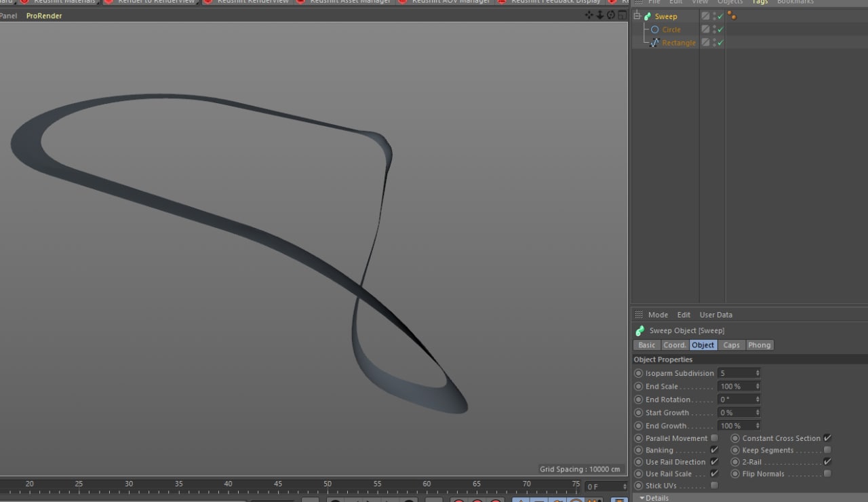Disable the Banking checkbox
Screen dimensions: 868x502
(x=714, y=450)
